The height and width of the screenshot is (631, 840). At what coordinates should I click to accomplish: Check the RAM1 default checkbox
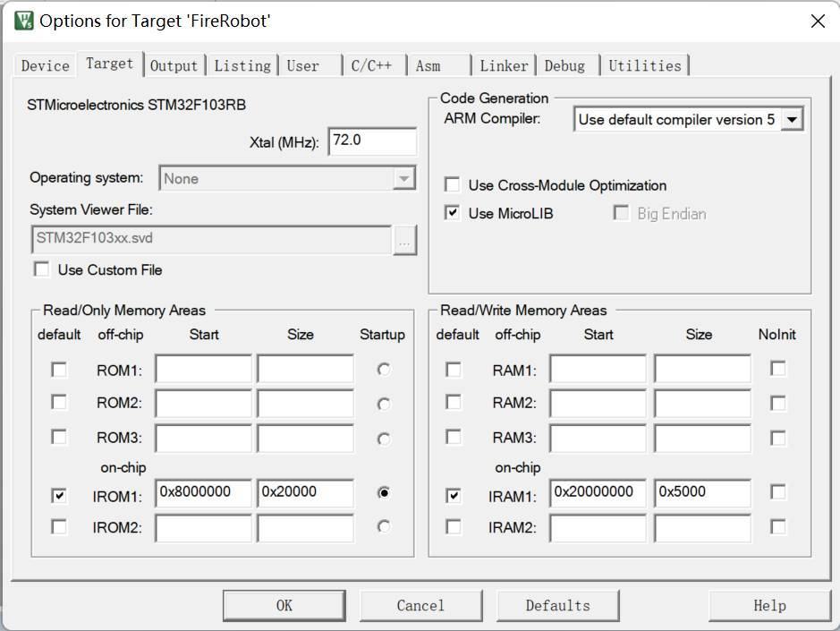454,370
